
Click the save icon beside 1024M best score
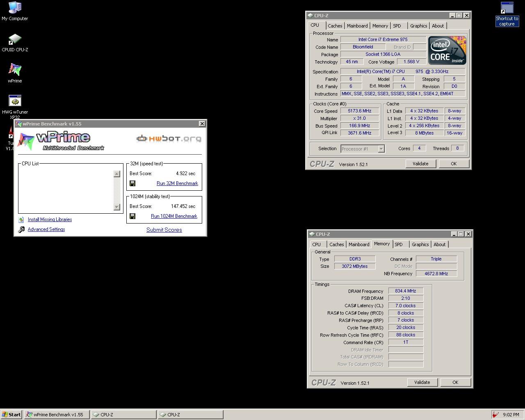132,216
